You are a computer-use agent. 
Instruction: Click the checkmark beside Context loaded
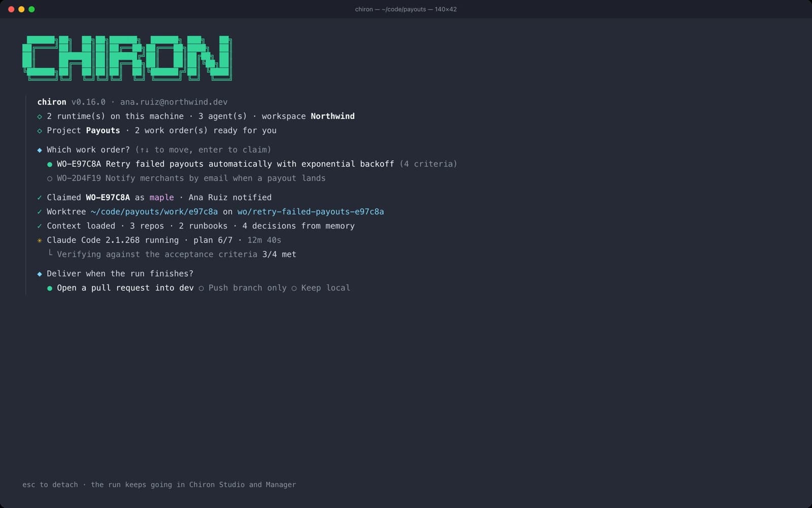(x=40, y=226)
